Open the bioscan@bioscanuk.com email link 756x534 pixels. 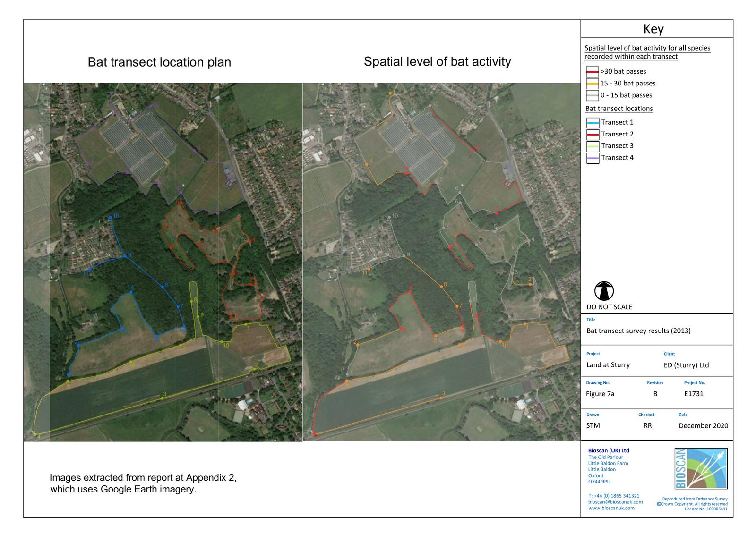tap(612, 502)
